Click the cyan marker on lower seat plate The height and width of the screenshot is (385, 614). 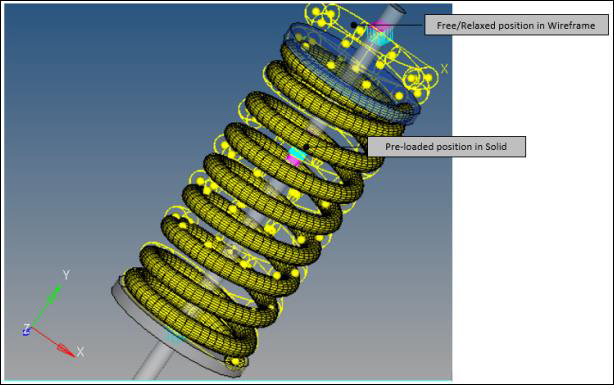tap(174, 335)
